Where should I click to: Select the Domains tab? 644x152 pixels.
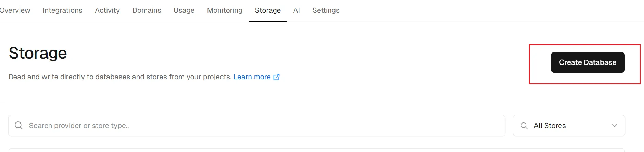[x=147, y=10]
